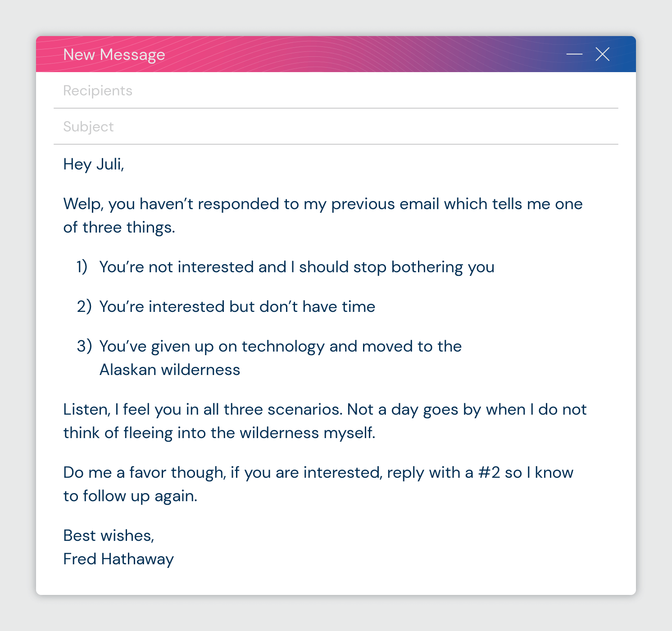Click 'You're not interested' list item text
Image resolution: width=672 pixels, height=631 pixels.
(296, 267)
